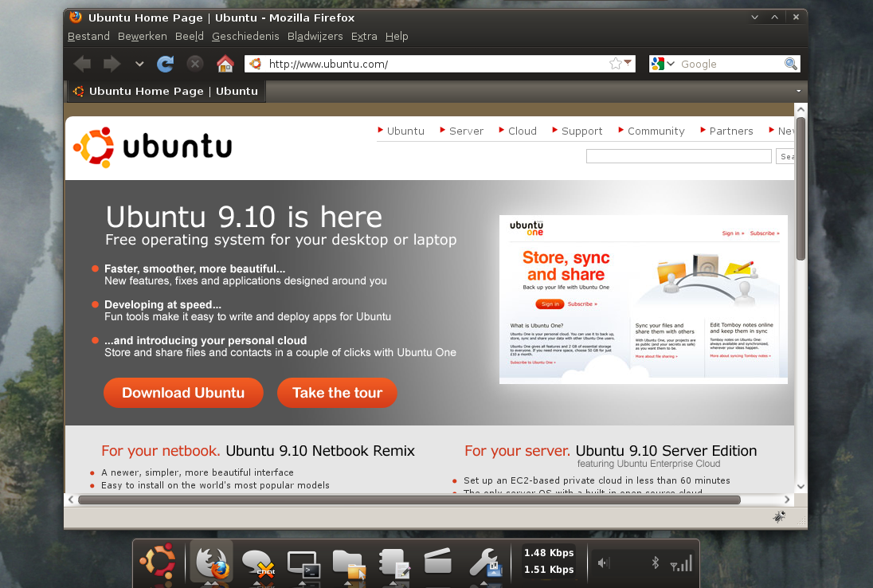Click the Ubuntu favicon in the address bar
The image size is (873, 588).
coord(255,64)
